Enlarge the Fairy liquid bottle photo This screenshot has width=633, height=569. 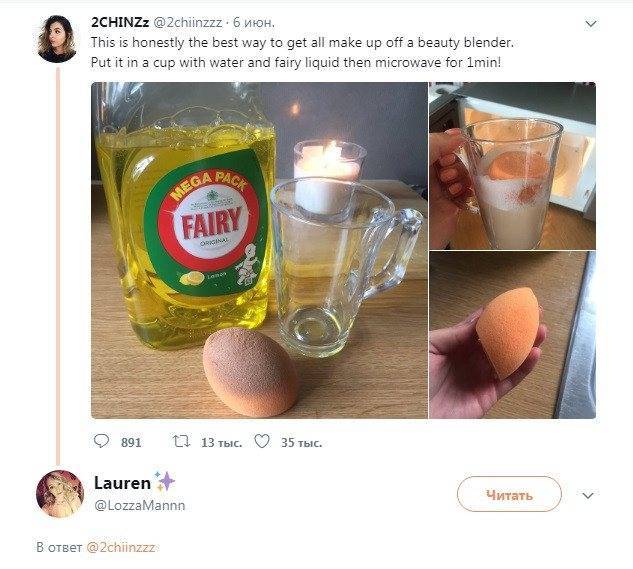[259, 250]
